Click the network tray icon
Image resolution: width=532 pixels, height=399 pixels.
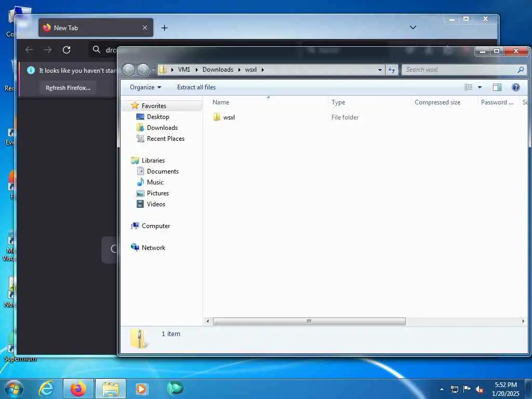[454, 389]
